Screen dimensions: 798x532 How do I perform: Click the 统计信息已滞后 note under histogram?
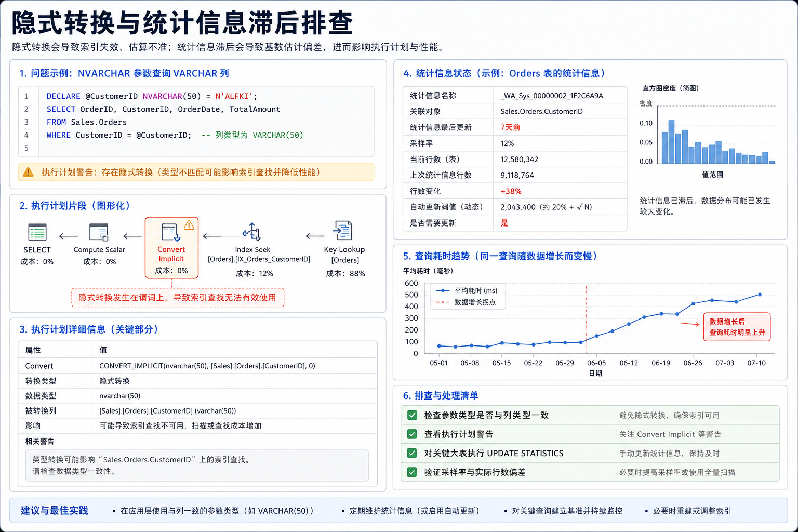click(705, 206)
